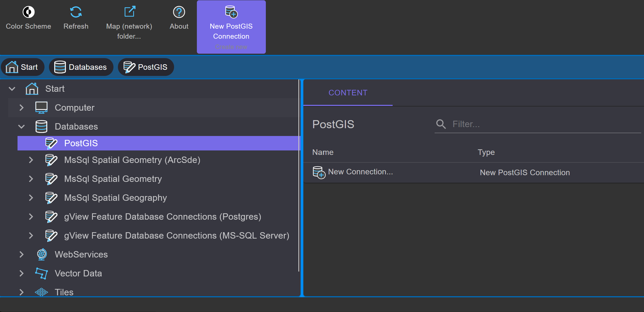The image size is (644, 312).
Task: Switch to the CONTENT tab
Action: [348, 93]
